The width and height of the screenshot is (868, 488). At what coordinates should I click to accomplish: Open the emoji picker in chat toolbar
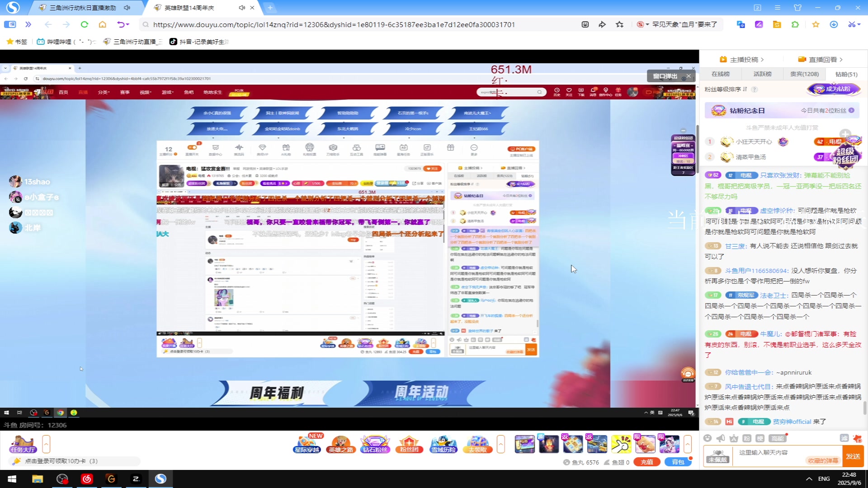coord(708,438)
